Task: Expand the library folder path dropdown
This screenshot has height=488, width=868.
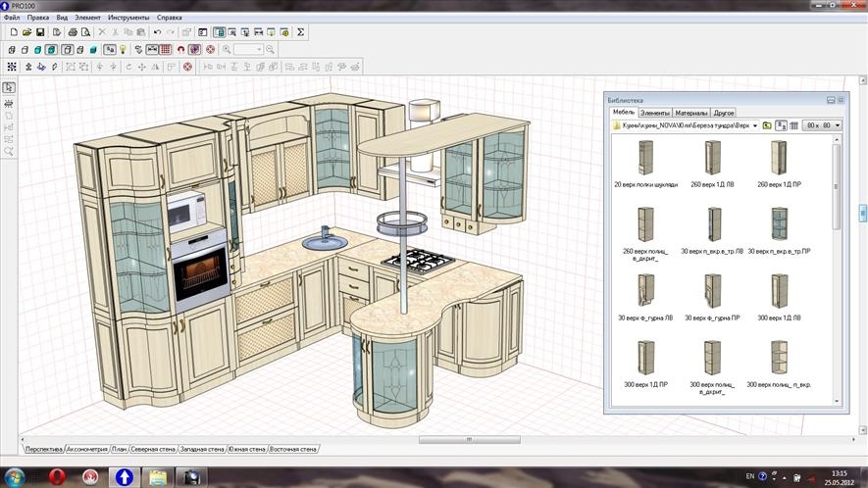Action: 754,126
